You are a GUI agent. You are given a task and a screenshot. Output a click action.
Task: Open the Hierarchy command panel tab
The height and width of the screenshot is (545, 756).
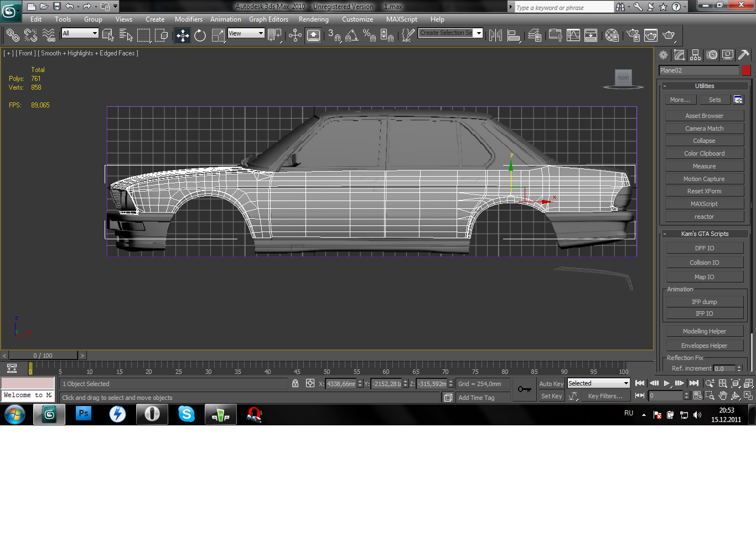(696, 55)
